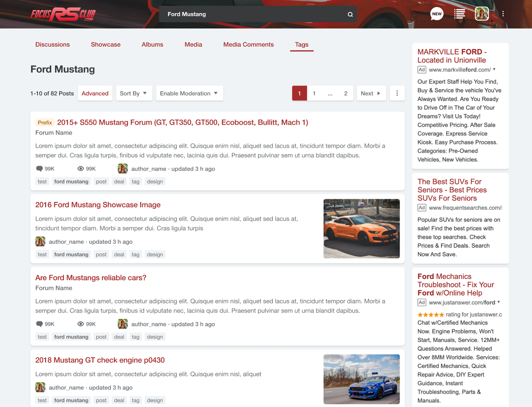532x407 pixels.
Task: Click the 1-10 of 82 Posts count
Action: click(x=52, y=93)
